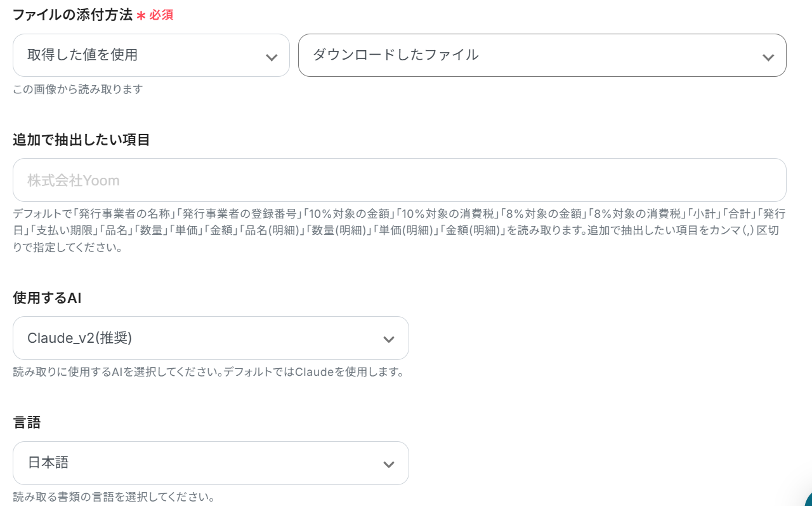Screen dimensions: 812x506
Task: Click the red required asterisk icon
Action: 141,15
